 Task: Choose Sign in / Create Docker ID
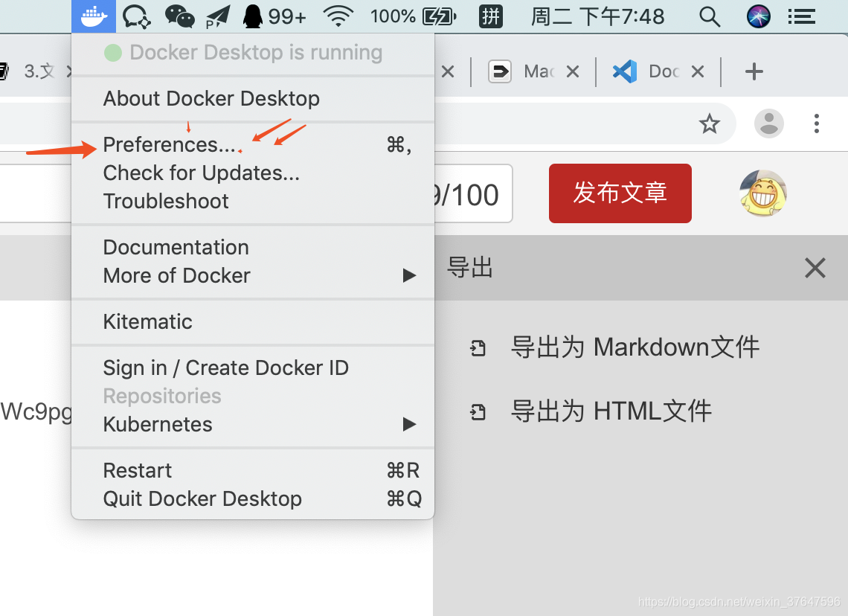point(253,368)
